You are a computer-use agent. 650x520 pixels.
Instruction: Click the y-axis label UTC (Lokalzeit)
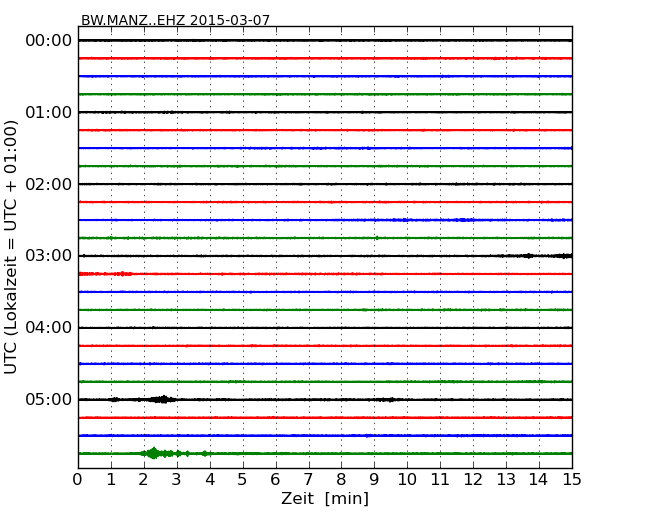[12, 246]
